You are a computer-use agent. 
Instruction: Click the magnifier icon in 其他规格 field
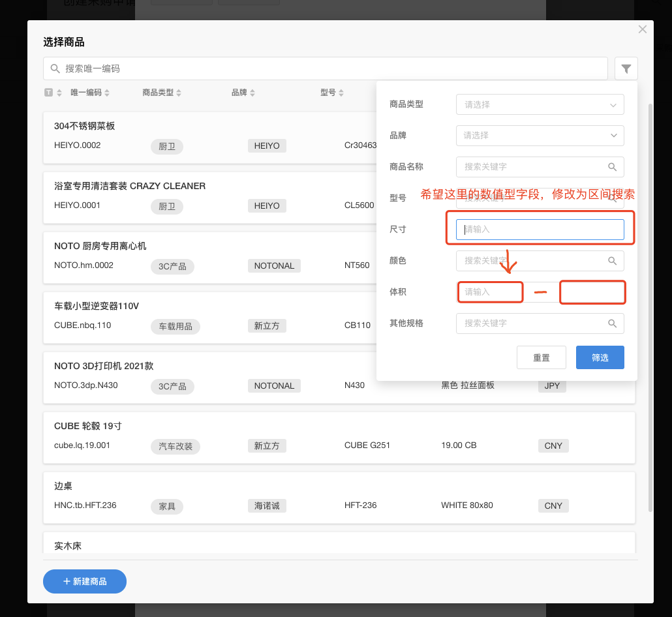[x=612, y=324]
